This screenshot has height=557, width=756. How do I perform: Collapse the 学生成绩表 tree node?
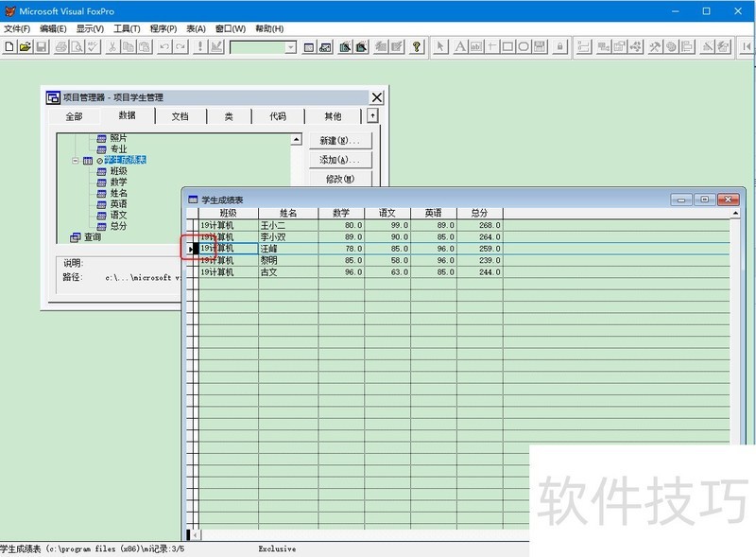click(x=76, y=161)
